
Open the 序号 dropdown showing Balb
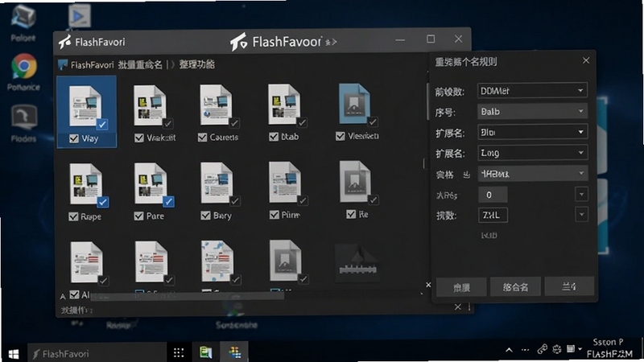(532, 111)
